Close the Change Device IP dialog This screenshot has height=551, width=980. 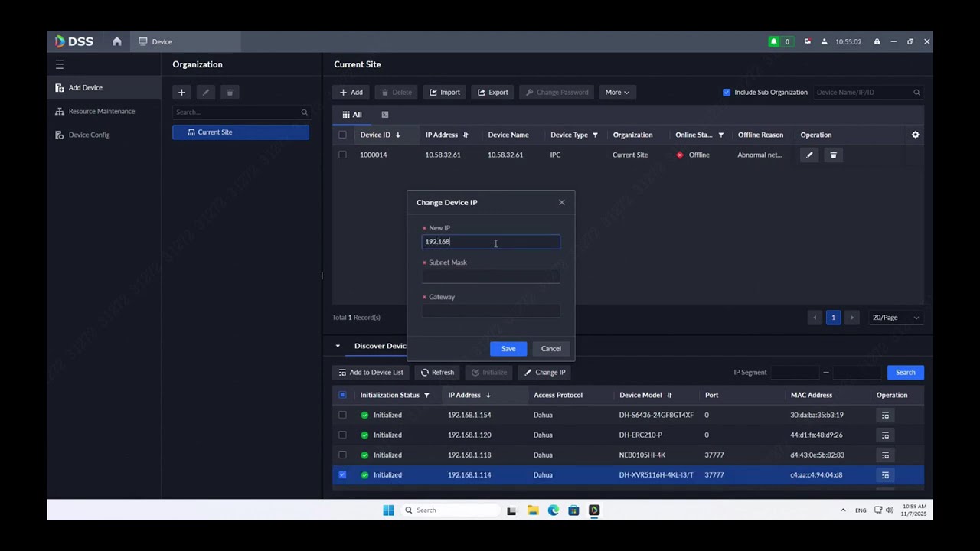pyautogui.click(x=561, y=203)
